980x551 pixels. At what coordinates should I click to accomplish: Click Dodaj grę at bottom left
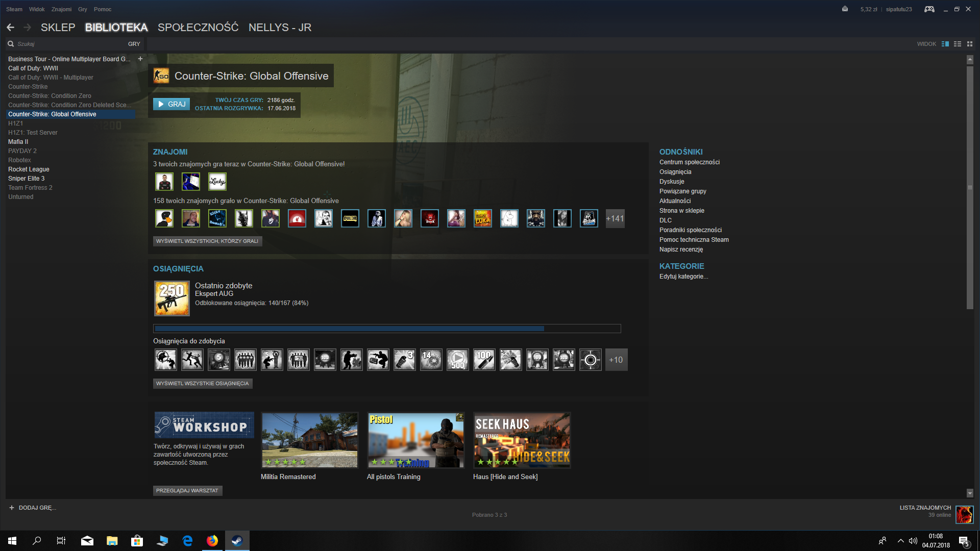[33, 508]
